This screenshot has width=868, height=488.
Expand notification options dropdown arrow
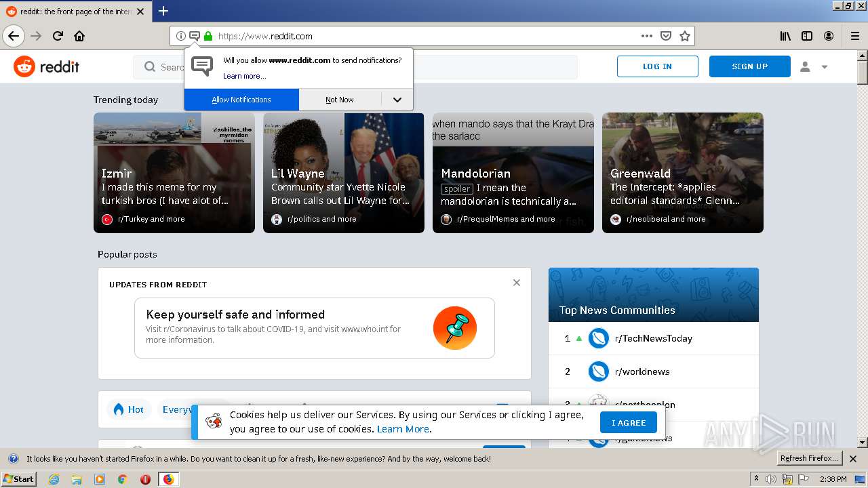(397, 100)
